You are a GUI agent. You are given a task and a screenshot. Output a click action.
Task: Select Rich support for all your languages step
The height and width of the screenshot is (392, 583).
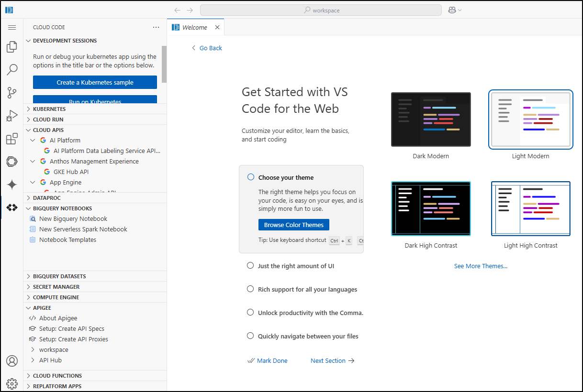click(x=250, y=289)
